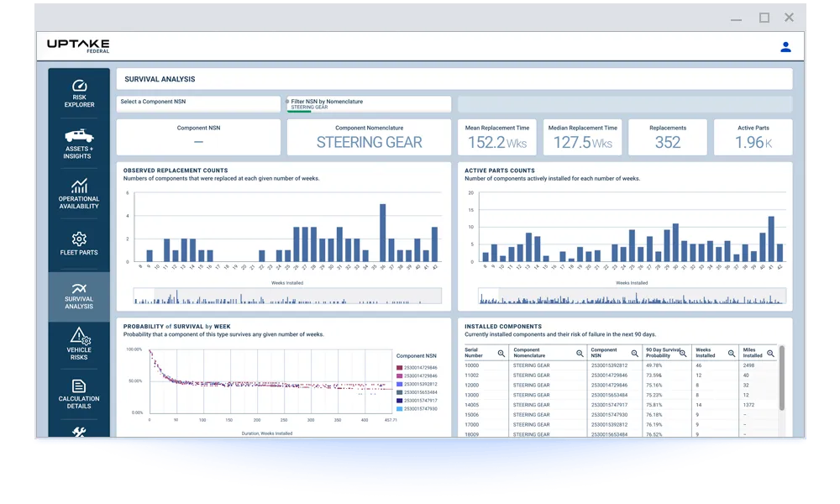Click the Observed Replacement Counts range selector
The height and width of the screenshot is (504, 840).
[287, 297]
